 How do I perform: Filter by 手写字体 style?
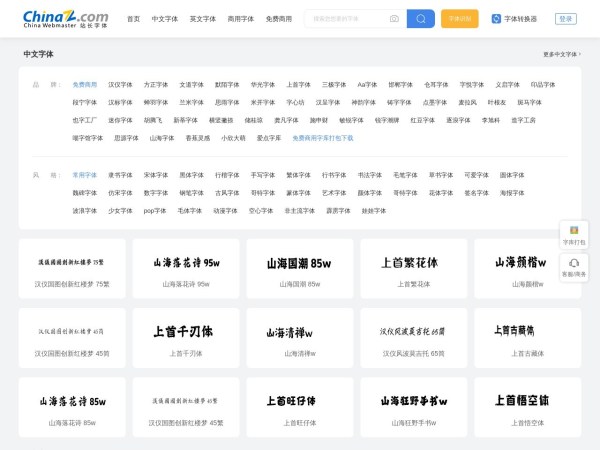(262, 175)
